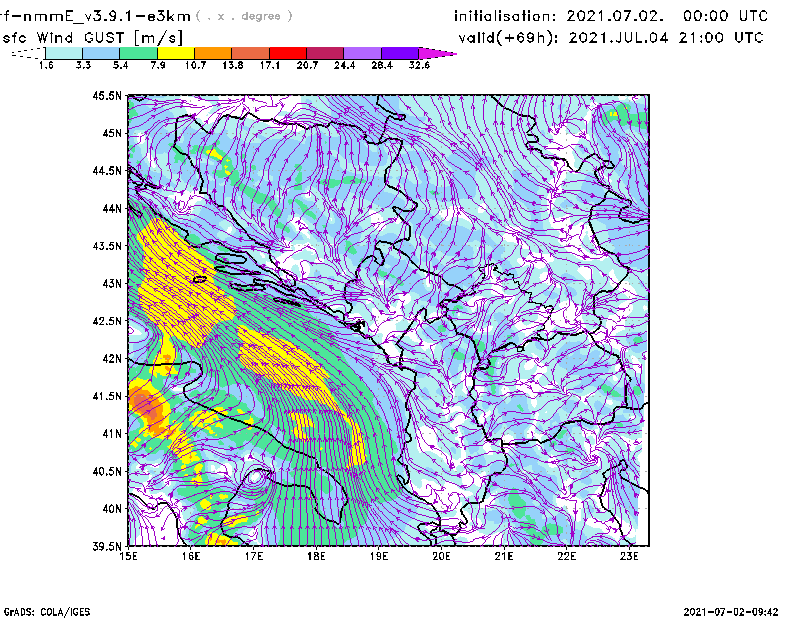Click the 40N latitude axis label
The width and height of the screenshot is (800, 618).
pos(112,509)
